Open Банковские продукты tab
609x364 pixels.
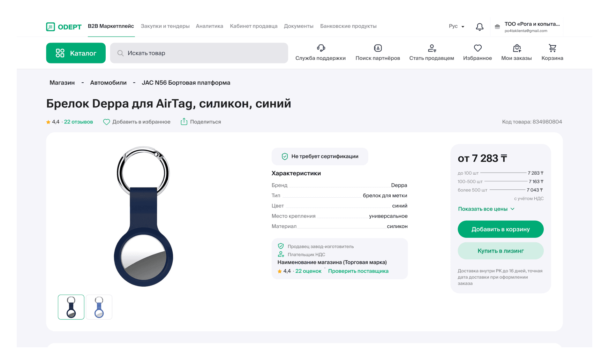348,26
